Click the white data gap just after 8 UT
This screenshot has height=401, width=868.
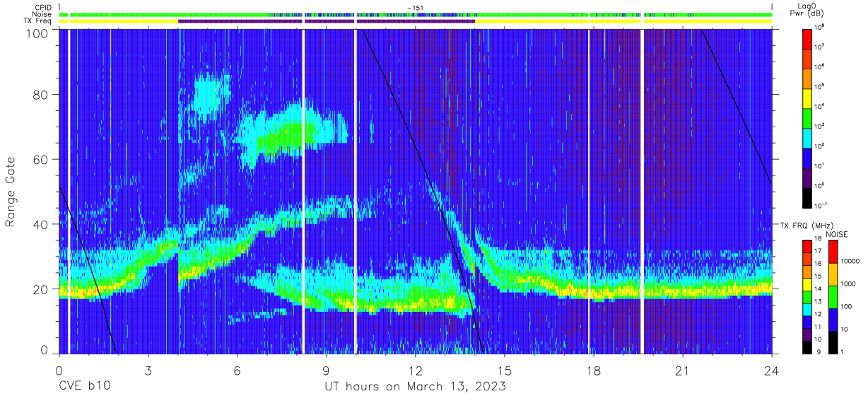tap(303, 191)
